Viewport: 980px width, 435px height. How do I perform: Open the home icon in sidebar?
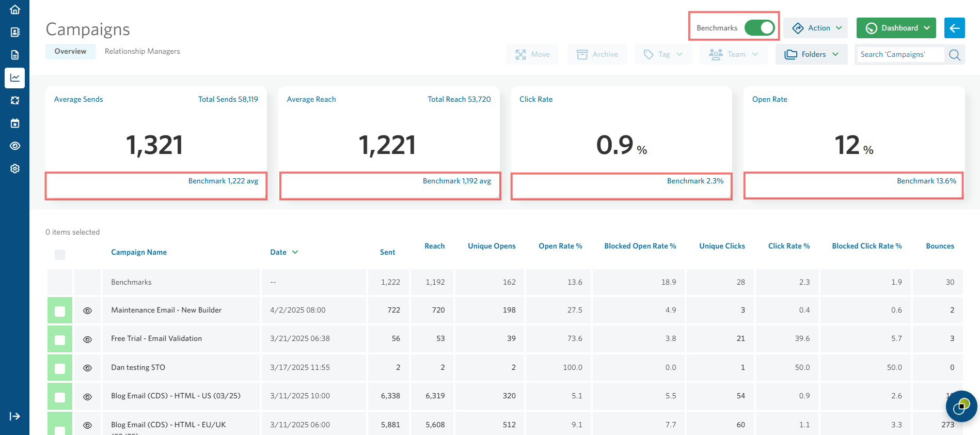coord(15,9)
